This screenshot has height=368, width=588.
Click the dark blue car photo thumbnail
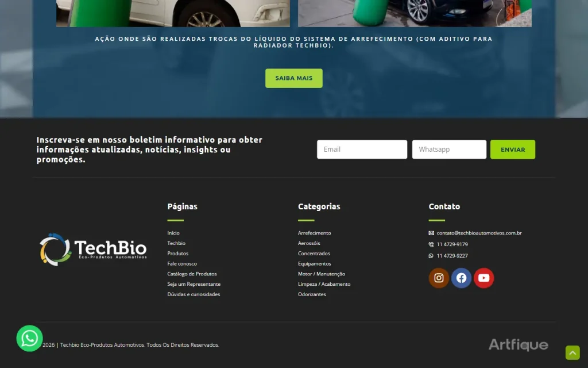(415, 13)
